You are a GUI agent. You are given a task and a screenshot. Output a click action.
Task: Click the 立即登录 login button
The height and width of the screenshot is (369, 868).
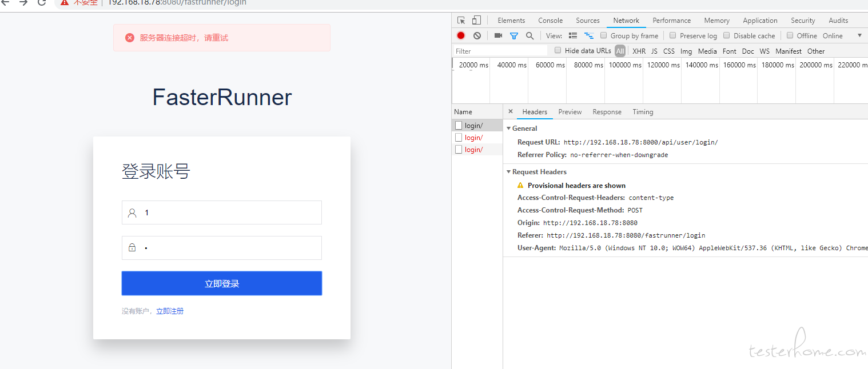click(x=222, y=283)
